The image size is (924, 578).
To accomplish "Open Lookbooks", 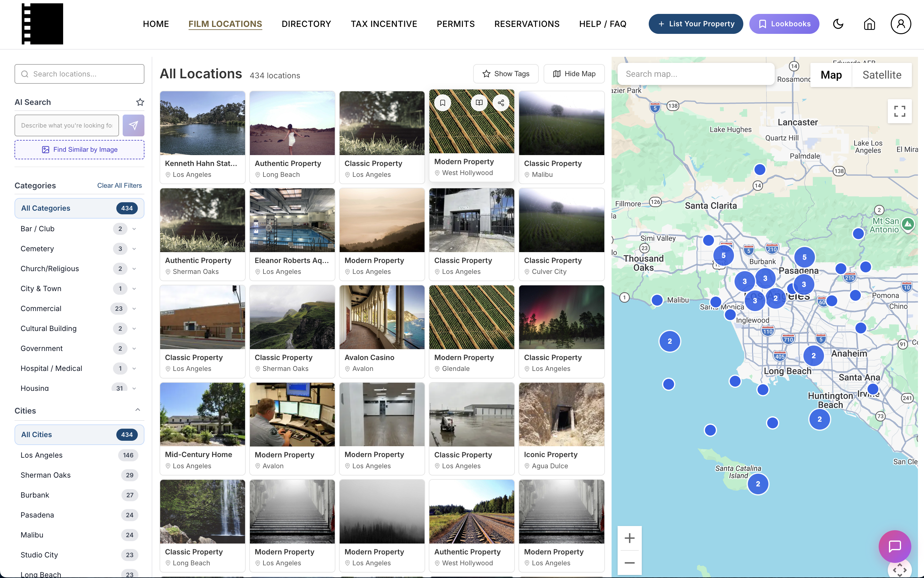I will [784, 24].
